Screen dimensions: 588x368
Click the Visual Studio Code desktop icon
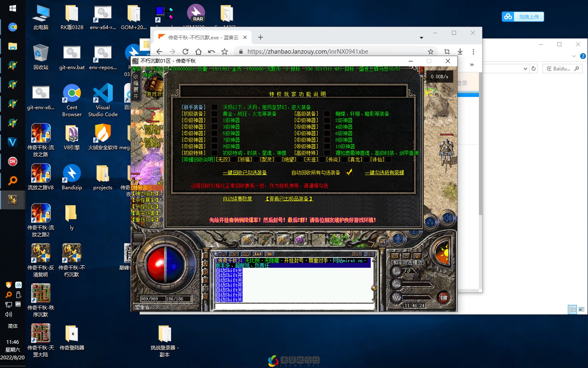point(103,100)
